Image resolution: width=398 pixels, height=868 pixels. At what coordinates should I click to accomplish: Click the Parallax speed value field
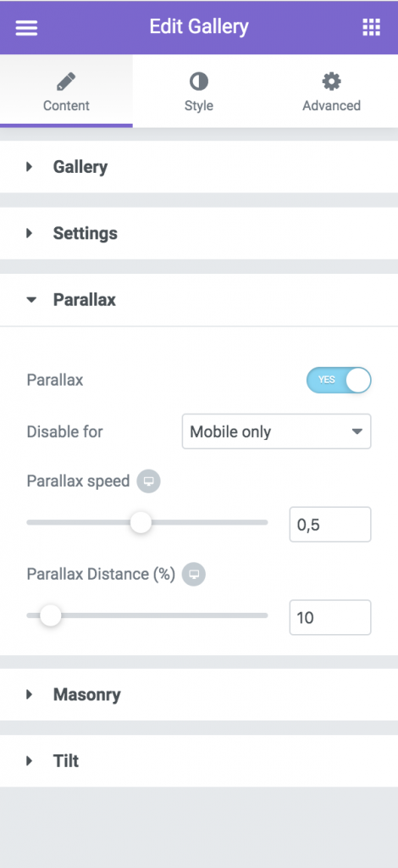[x=330, y=524]
